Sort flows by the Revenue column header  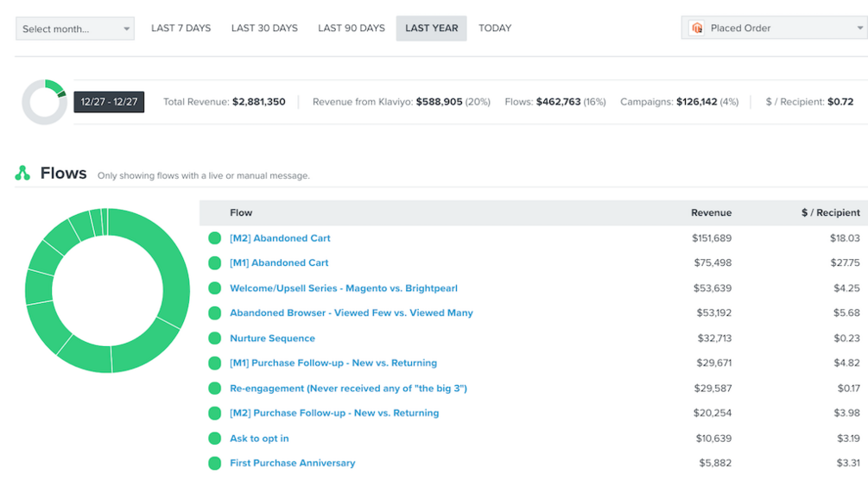(711, 213)
